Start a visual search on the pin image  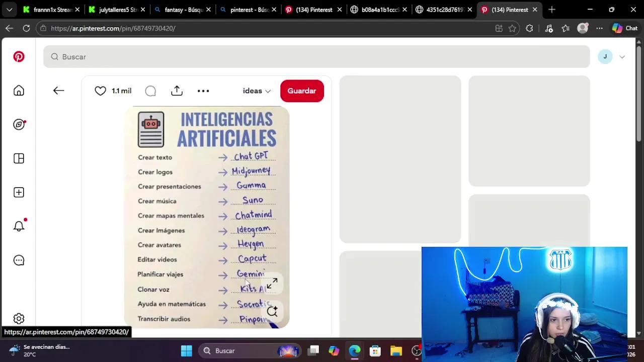point(272,312)
